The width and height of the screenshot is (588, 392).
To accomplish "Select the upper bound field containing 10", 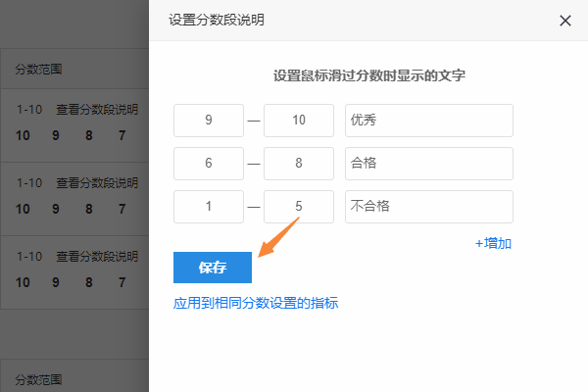I will 299,121.
